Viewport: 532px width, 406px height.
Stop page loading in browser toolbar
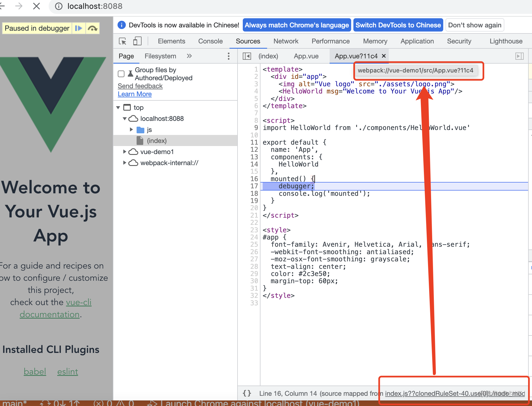36,6
